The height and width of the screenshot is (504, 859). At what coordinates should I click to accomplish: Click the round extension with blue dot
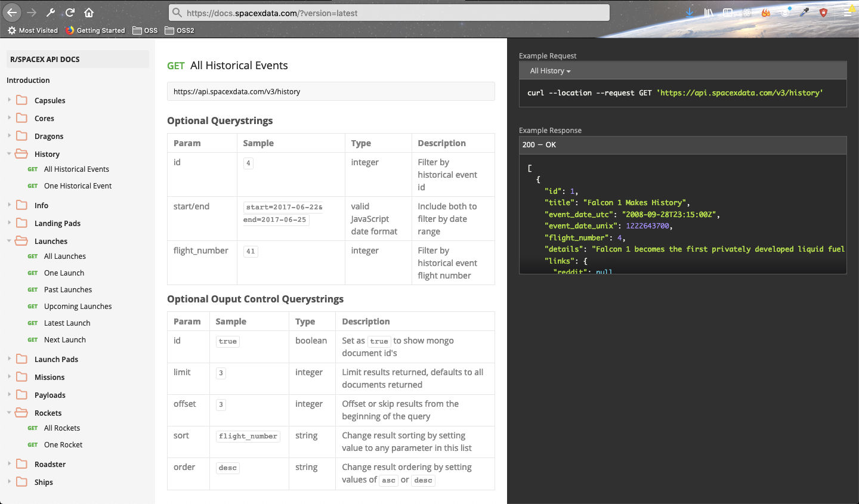coord(785,13)
